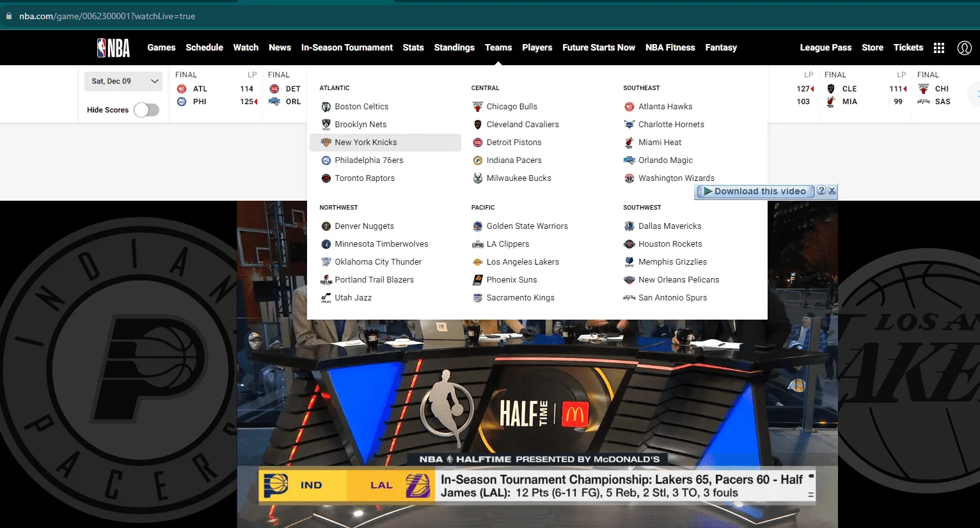Click the Boston Celtics team logo
980x528 pixels.
tap(326, 107)
